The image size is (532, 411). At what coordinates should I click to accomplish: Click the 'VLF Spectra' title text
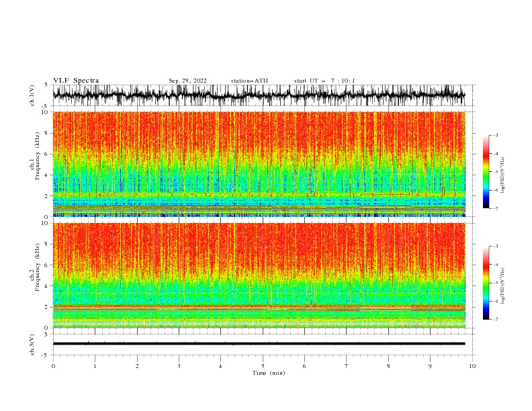[x=76, y=81]
